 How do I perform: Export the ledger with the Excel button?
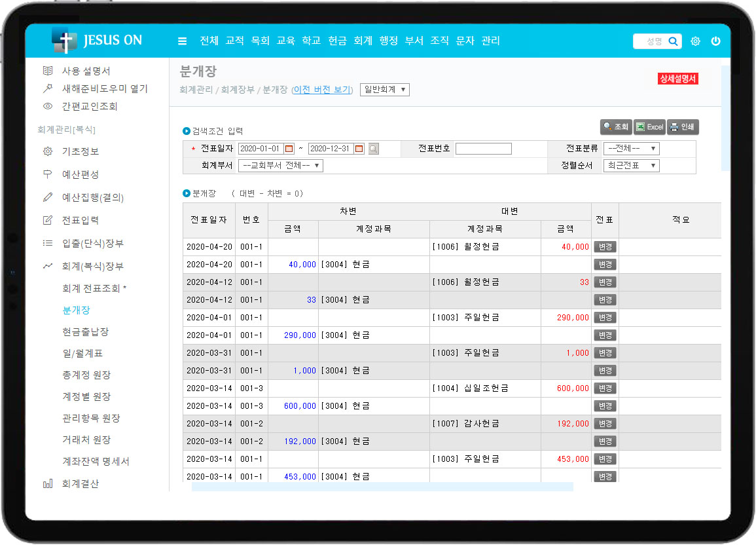click(x=649, y=127)
